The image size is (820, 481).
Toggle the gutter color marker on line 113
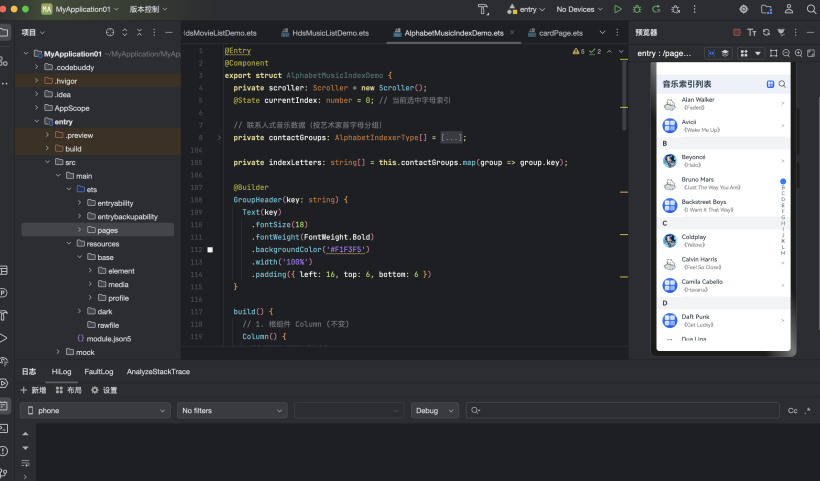[x=209, y=249]
